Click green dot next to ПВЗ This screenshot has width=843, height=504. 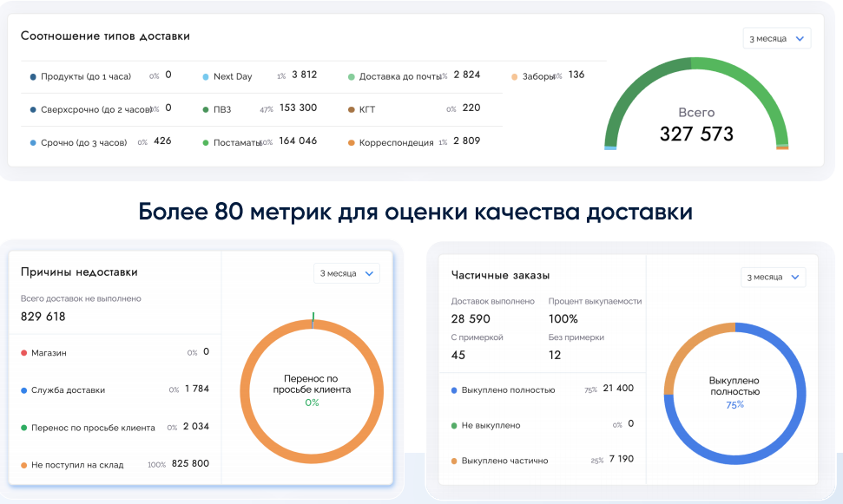coord(206,110)
